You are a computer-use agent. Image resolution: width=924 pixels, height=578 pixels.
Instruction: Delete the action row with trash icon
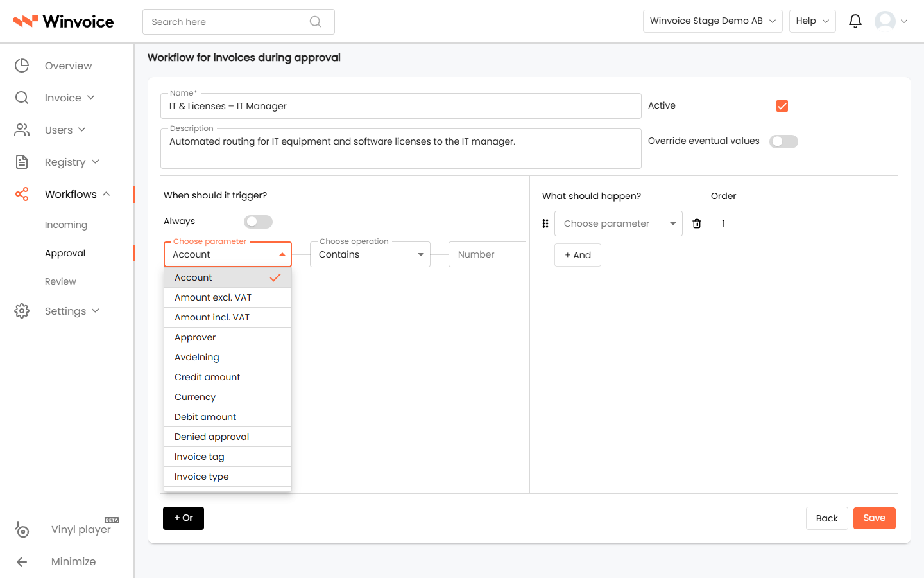click(x=697, y=223)
